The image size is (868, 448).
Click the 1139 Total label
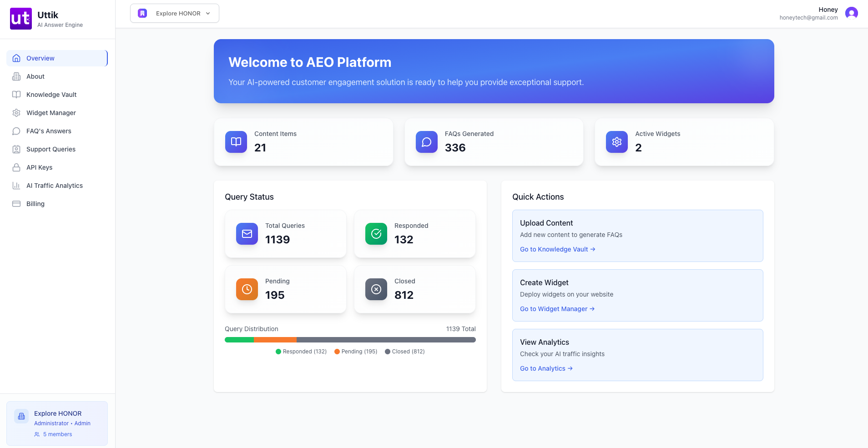(461, 329)
